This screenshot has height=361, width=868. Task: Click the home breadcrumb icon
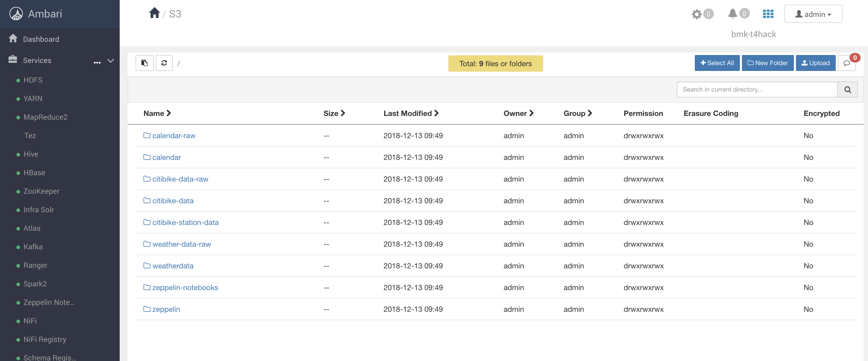click(154, 12)
